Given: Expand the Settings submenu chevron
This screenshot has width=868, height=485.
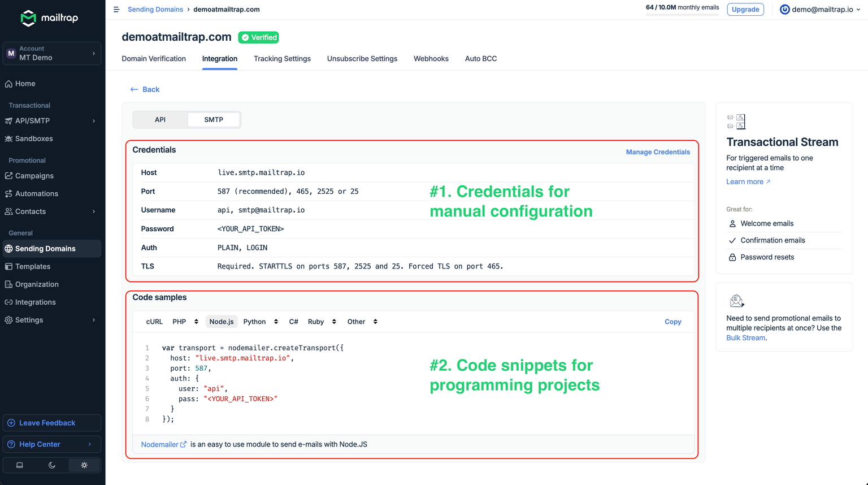Looking at the screenshot, I should (94, 320).
